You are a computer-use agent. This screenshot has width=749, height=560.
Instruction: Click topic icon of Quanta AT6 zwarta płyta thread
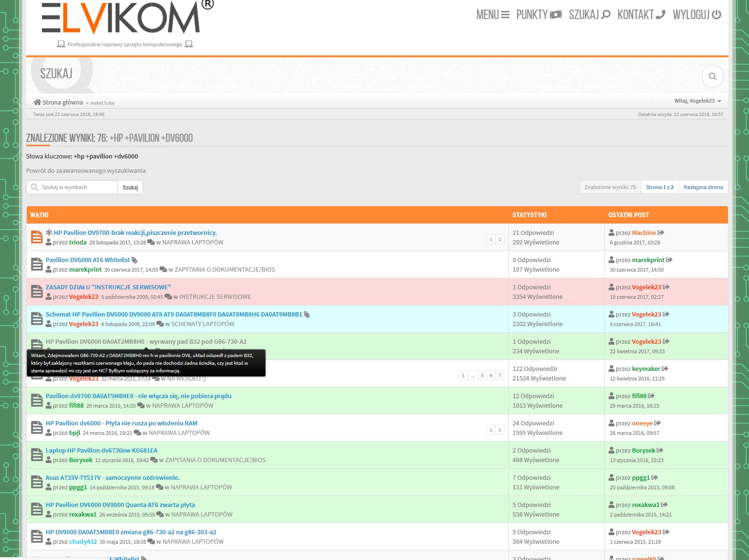point(37,509)
